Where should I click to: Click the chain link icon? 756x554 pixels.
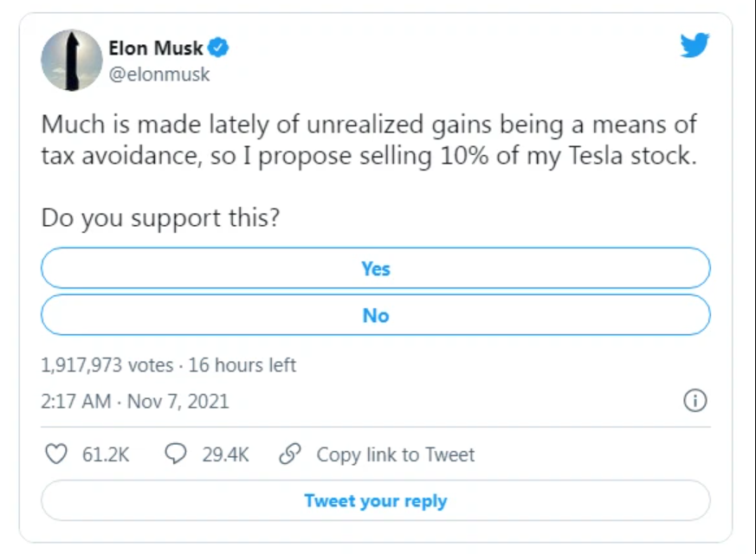click(x=290, y=454)
